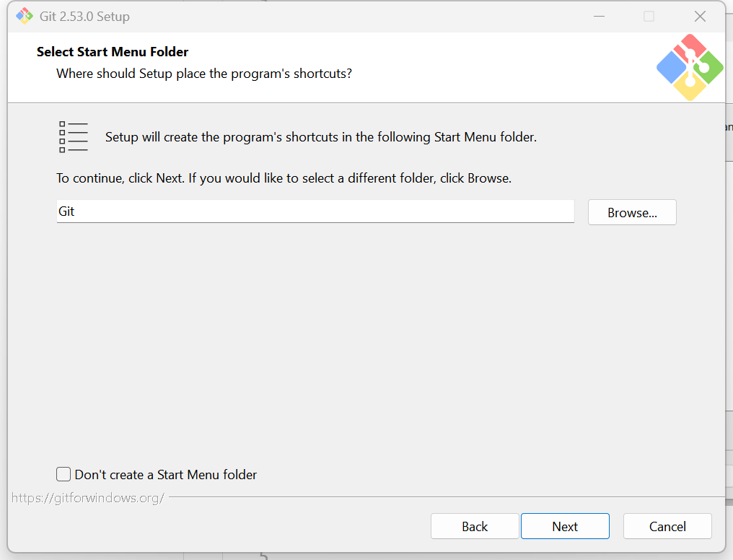Click the small Git icon in title bar

coord(25,17)
